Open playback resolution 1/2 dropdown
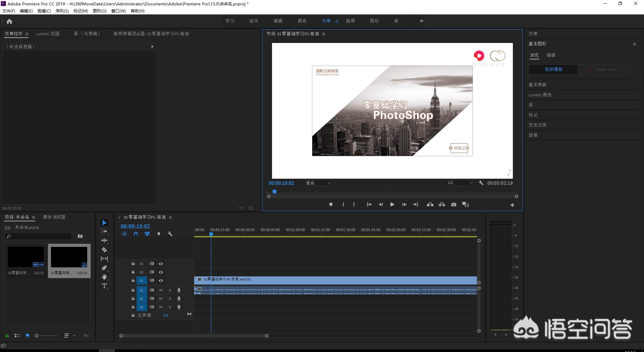The height and width of the screenshot is (352, 644). (460, 183)
